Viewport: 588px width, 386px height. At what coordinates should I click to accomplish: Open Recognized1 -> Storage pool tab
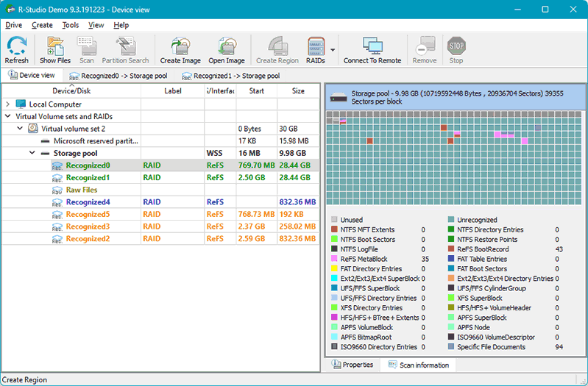pos(230,76)
